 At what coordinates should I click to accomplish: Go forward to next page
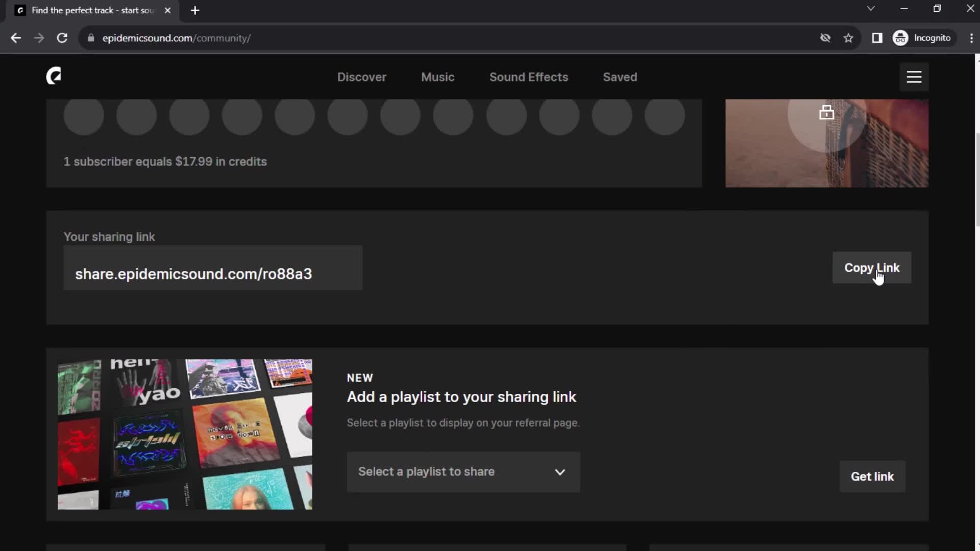[39, 38]
